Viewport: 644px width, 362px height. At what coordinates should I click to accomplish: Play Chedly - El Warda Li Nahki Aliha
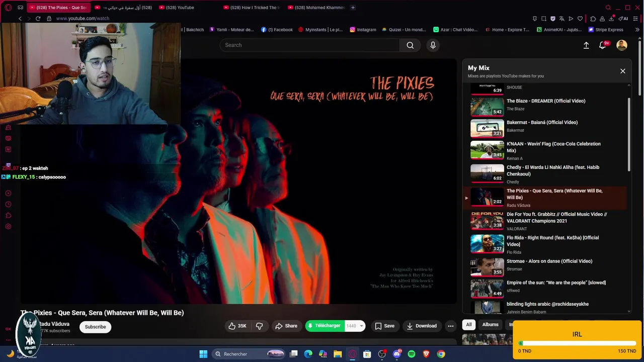546,174
